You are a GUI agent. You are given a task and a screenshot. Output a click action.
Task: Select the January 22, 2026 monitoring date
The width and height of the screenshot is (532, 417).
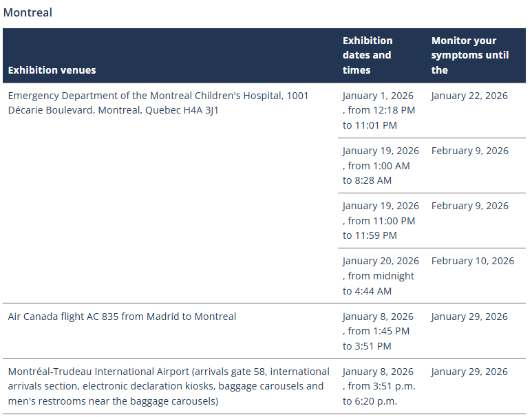point(469,96)
